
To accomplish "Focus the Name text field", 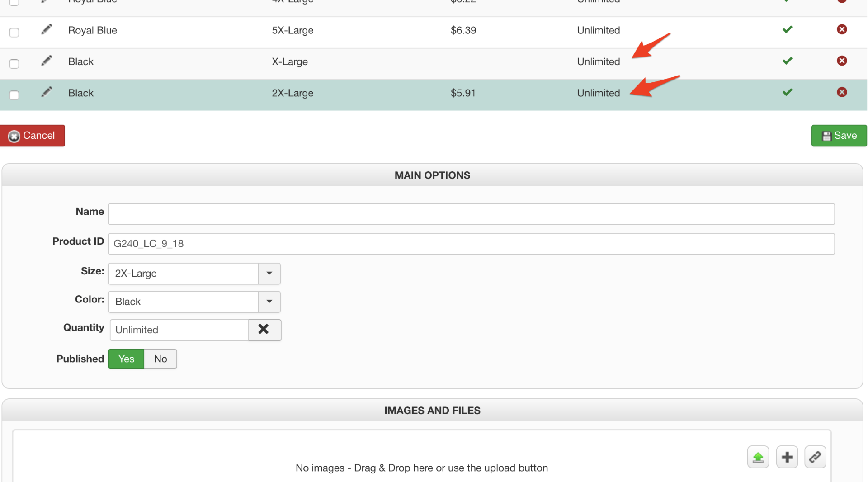I will (x=471, y=214).
